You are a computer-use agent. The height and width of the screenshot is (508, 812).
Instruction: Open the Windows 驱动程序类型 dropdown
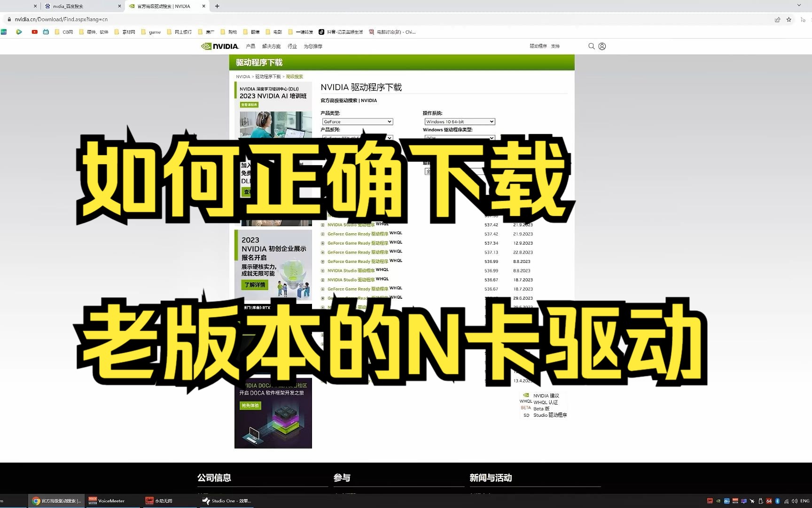point(460,137)
